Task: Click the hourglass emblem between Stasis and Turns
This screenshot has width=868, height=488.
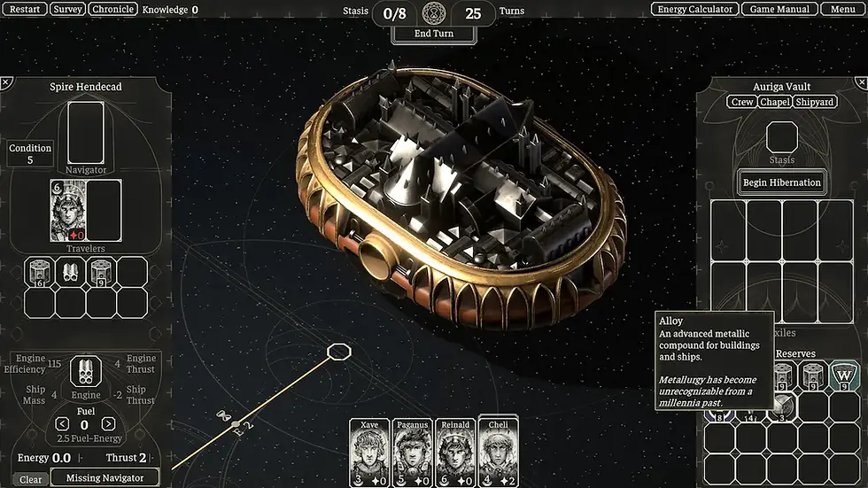Action: [x=434, y=12]
